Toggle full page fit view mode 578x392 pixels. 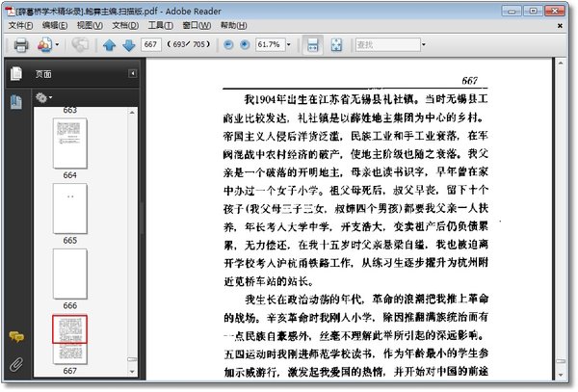pos(336,45)
